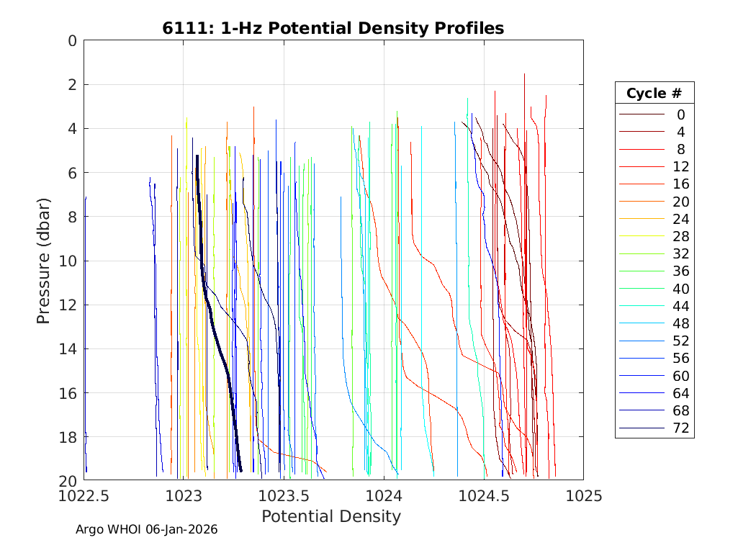Screen dimensions: 756x540
Task: Click the 1025 x-axis tick label
Action: point(583,496)
